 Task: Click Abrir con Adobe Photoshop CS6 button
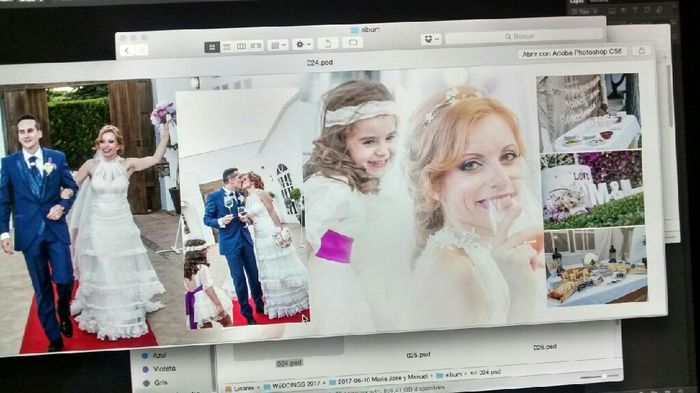572,53
